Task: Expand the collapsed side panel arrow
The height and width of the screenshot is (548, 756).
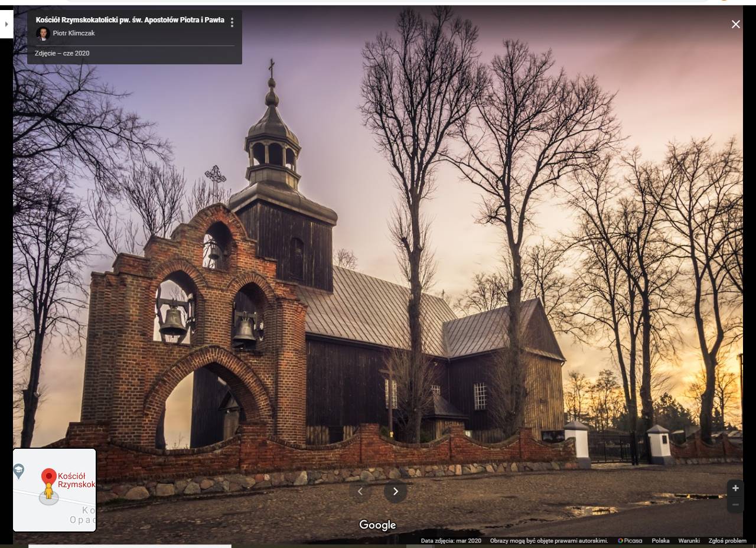Action: (x=6, y=24)
